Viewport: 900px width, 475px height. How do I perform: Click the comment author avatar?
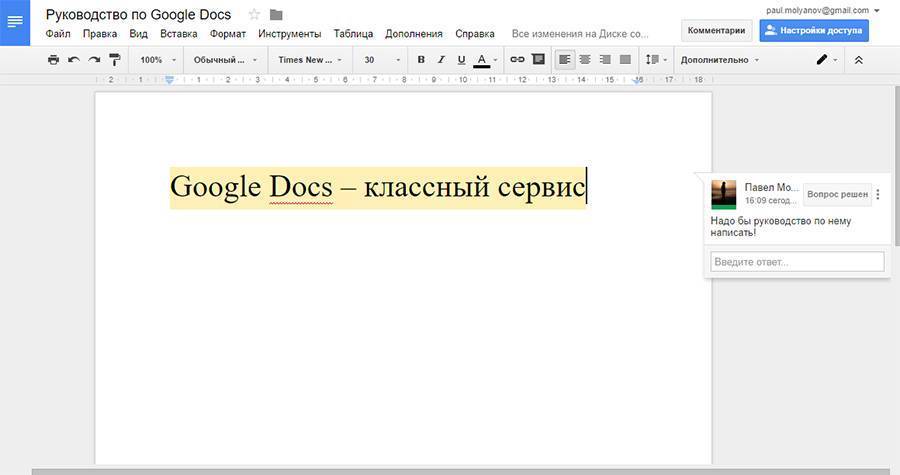click(x=723, y=194)
